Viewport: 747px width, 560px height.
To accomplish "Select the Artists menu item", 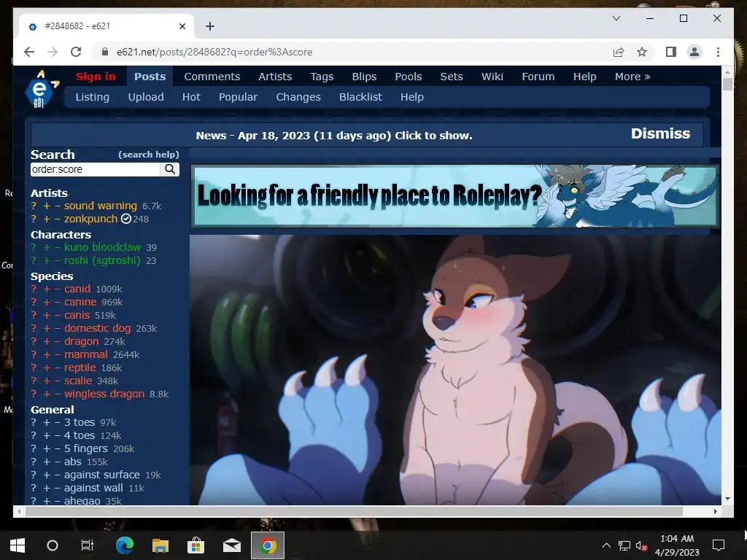I will (x=275, y=77).
